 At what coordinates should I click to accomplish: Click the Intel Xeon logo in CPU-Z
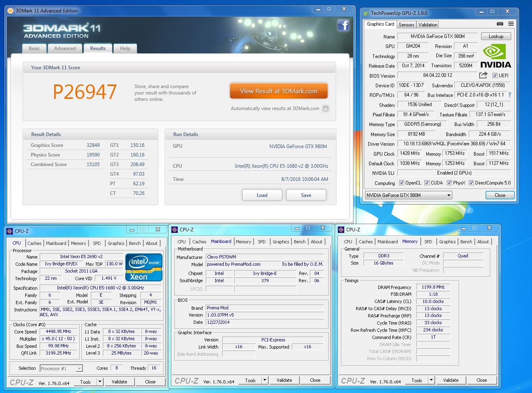click(144, 267)
